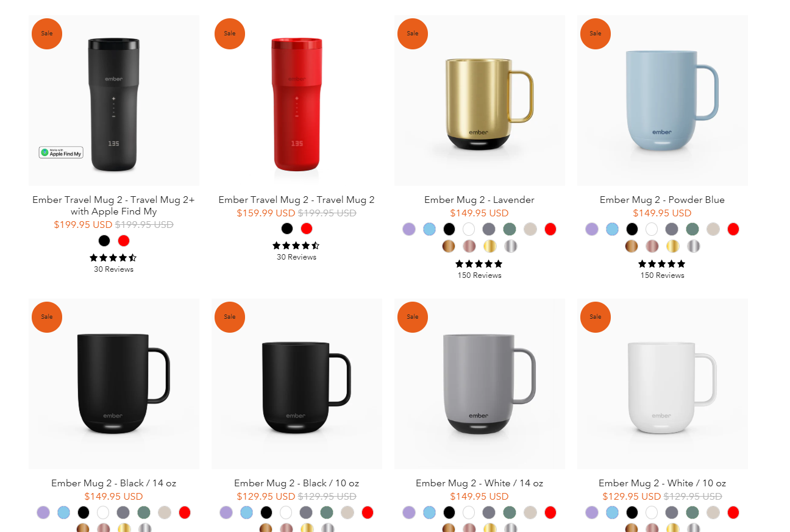Click the Sale badge on the red travel mug
The height and width of the screenshot is (532, 790).
(230, 34)
